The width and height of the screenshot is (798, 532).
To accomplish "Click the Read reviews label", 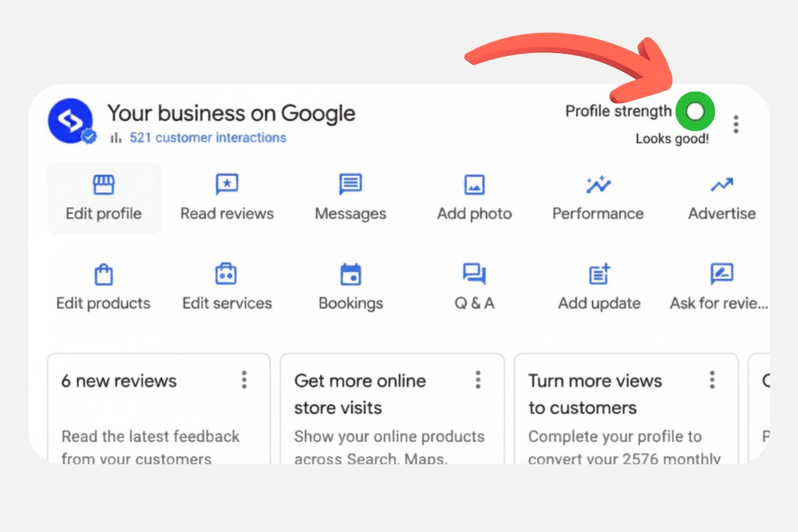I will pyautogui.click(x=227, y=213).
